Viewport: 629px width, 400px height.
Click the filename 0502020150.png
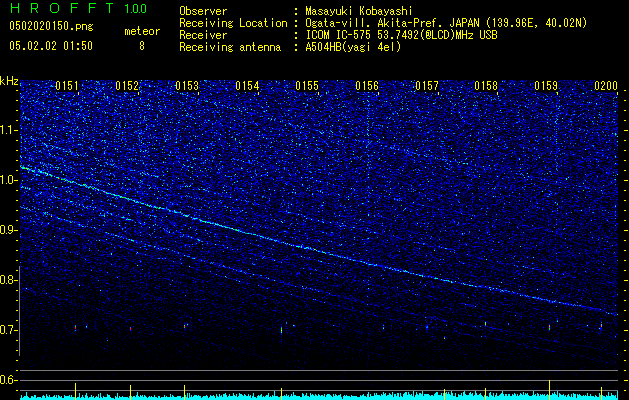pyautogui.click(x=51, y=27)
